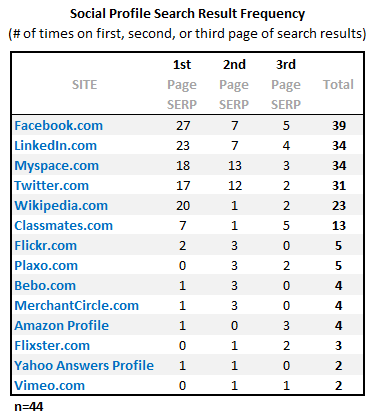Open the Flickr.com link
374x417 pixels.
click(45, 246)
